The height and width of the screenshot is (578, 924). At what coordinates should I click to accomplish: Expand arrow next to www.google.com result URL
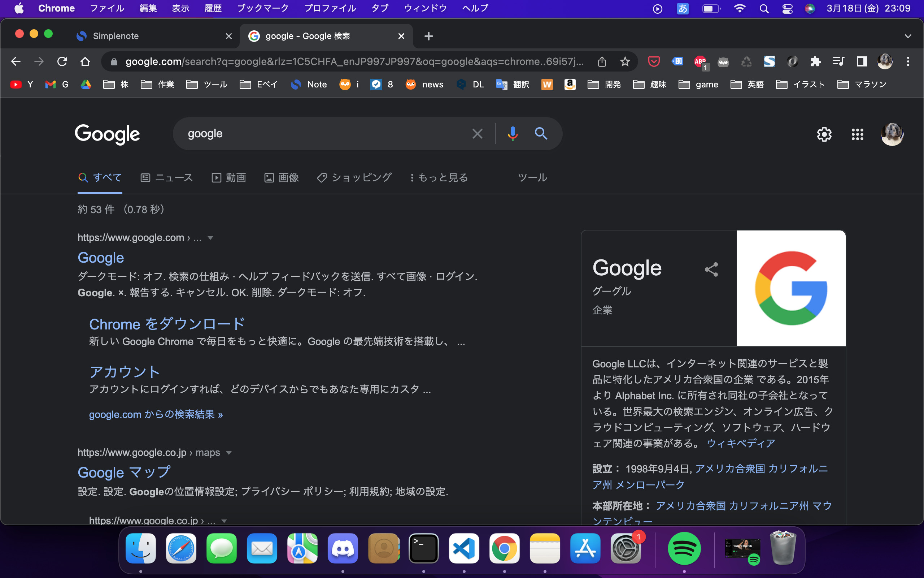[x=210, y=238]
